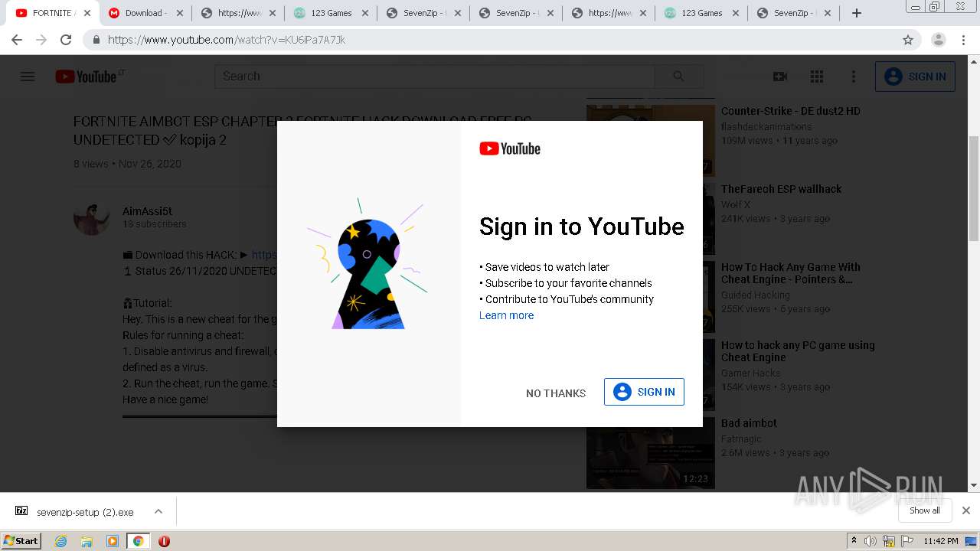Open Counter-Strike DE dust2 HD video
980x551 pixels.
click(x=791, y=111)
